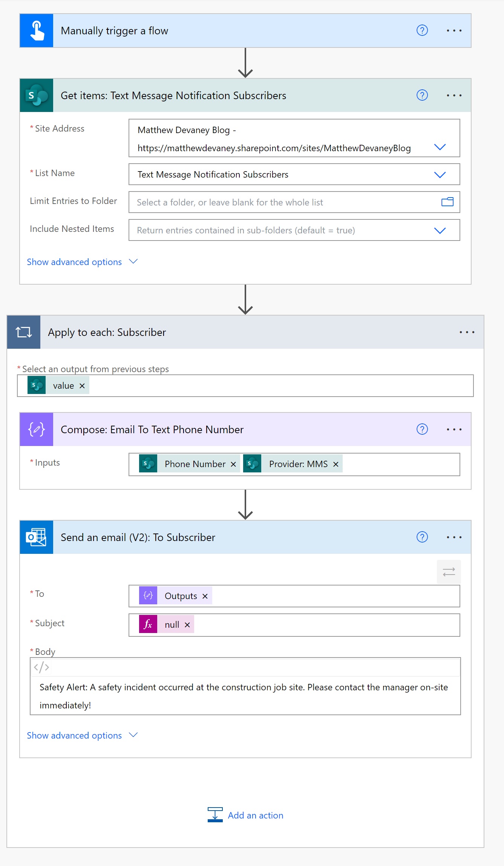Open help for the Send an email action

422,537
